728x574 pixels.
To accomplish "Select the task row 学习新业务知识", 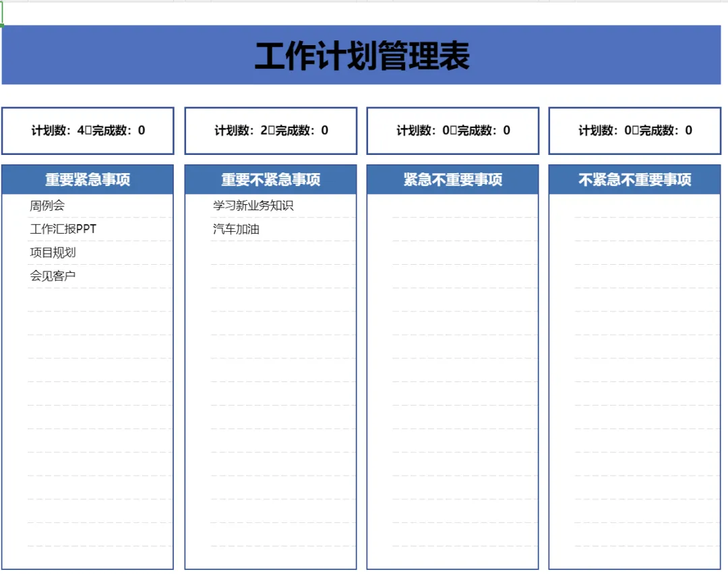I will click(283, 205).
